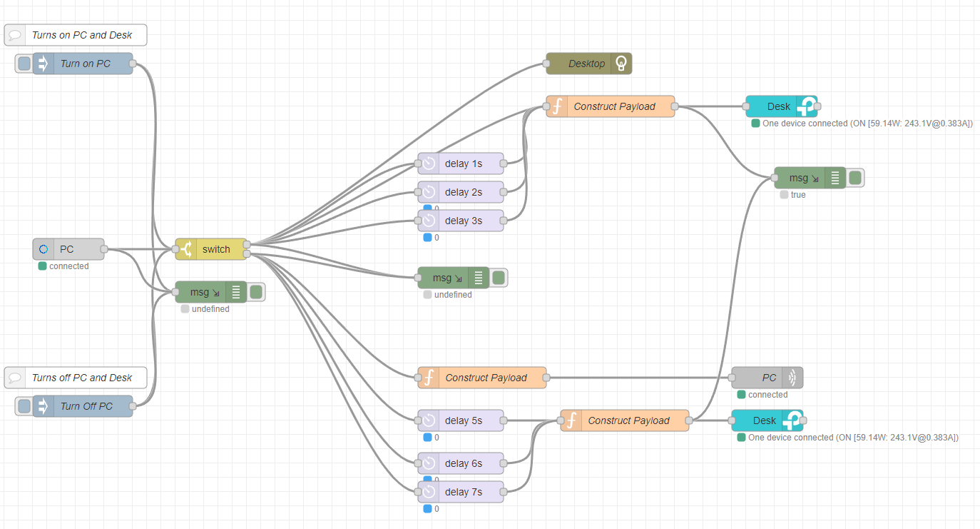The width and height of the screenshot is (980, 529).
Task: Click 'One device connected' status under upper Desk
Action: [x=867, y=124]
